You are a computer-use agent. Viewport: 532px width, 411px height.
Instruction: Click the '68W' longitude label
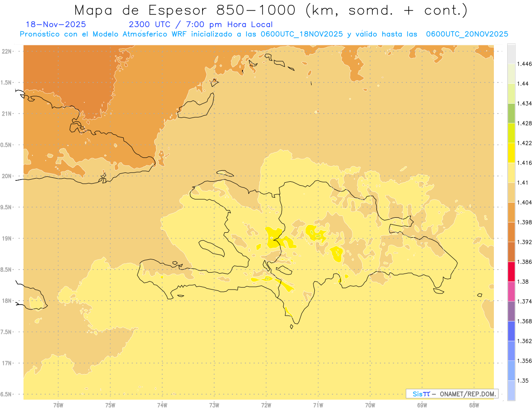(474, 405)
